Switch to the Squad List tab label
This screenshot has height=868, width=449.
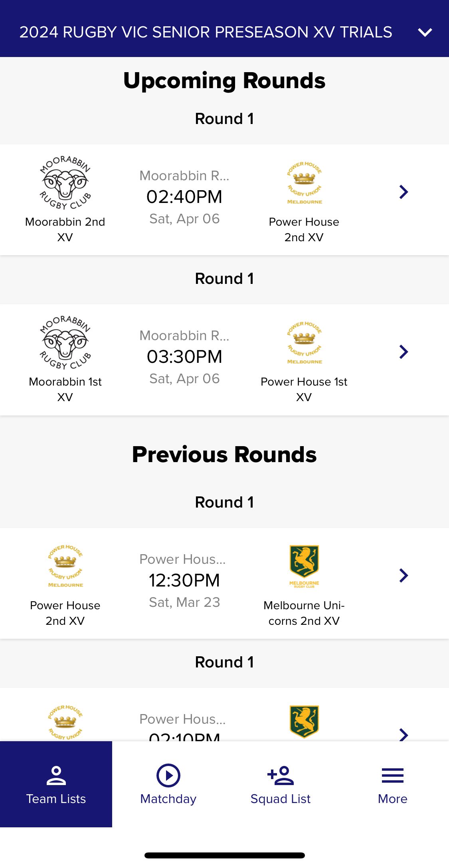tap(280, 799)
